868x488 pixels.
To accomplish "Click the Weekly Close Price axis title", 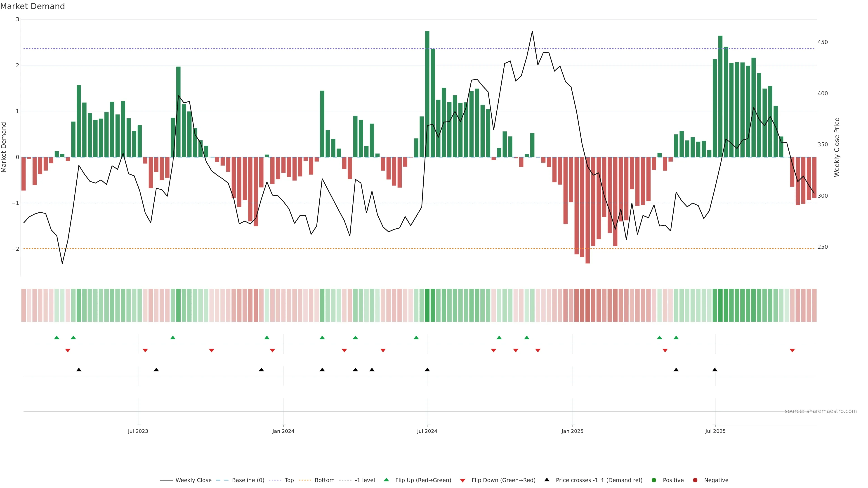I will [837, 147].
